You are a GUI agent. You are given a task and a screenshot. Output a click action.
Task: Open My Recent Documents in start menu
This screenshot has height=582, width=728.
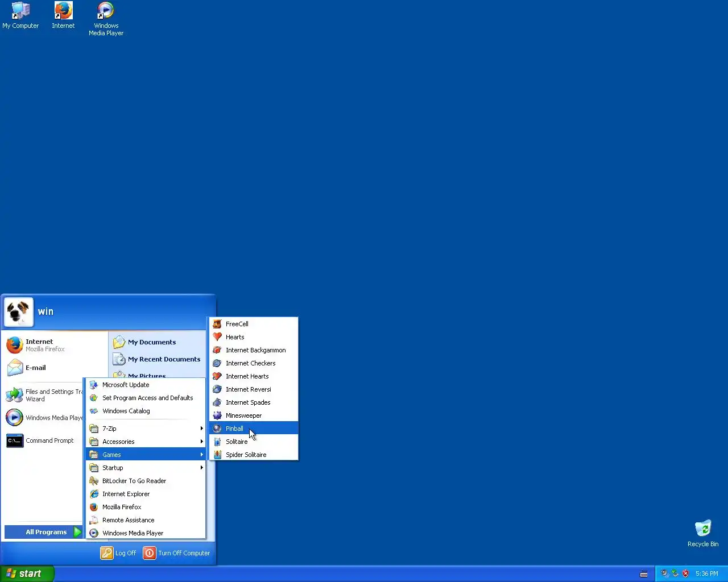click(157, 359)
